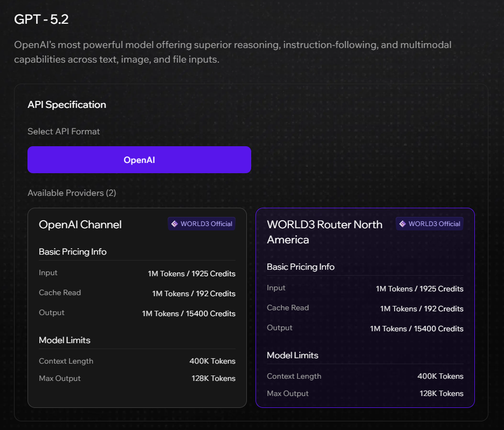Click 15400 Credits Output price in OpenAI Channel

pyautogui.click(x=189, y=313)
